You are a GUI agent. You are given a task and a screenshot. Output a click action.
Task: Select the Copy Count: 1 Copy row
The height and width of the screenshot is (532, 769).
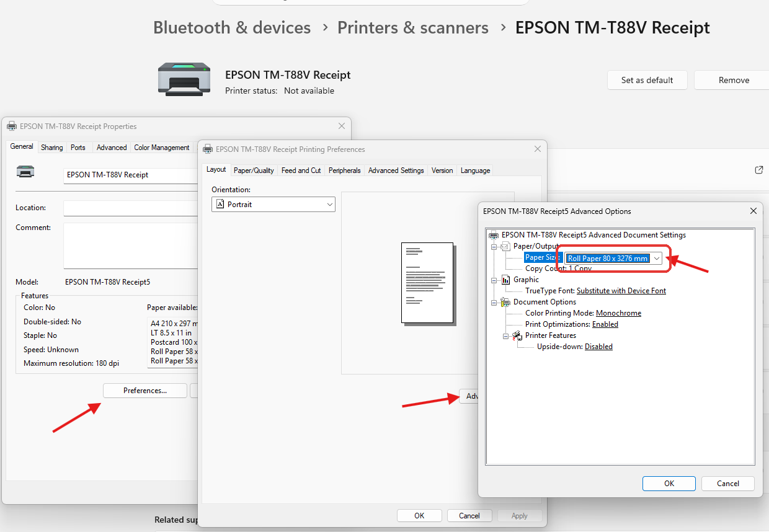[x=558, y=268]
